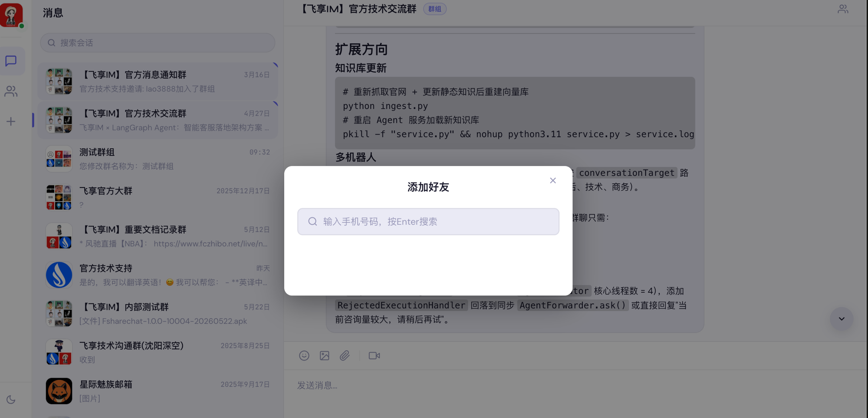Click avatar of 官方技术支持 chat
This screenshot has width=868, height=418.
coord(59,275)
